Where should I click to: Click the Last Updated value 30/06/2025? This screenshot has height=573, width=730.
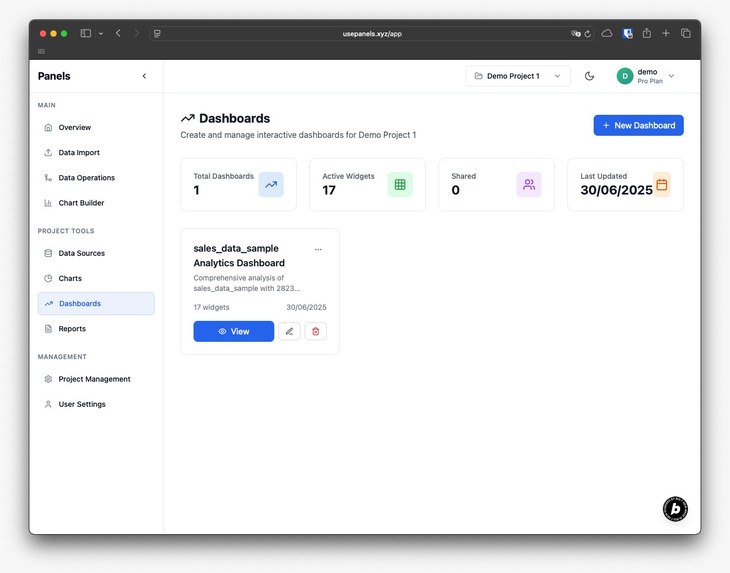[x=616, y=190]
